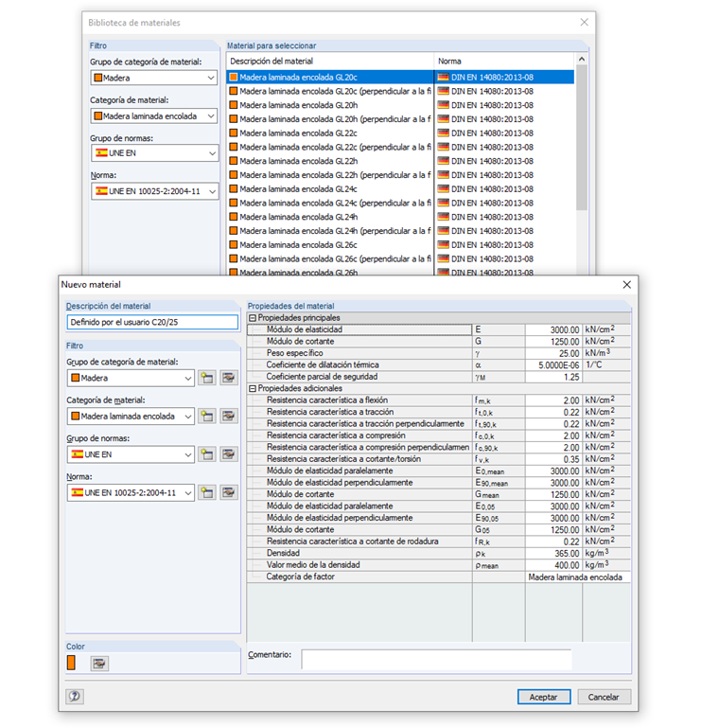Select Madera laminada encolada GL24c row
719x728 pixels.
[x=400, y=189]
